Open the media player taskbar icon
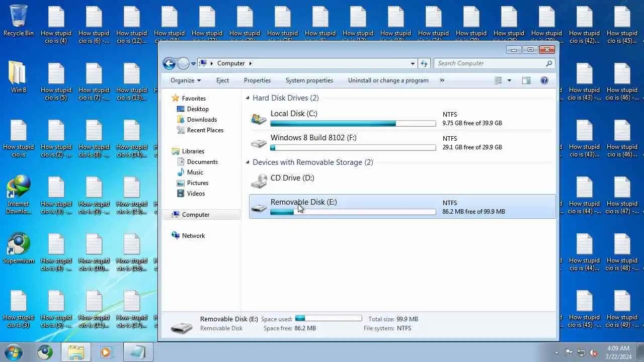Image resolution: width=644 pixels, height=362 pixels. coord(107,352)
